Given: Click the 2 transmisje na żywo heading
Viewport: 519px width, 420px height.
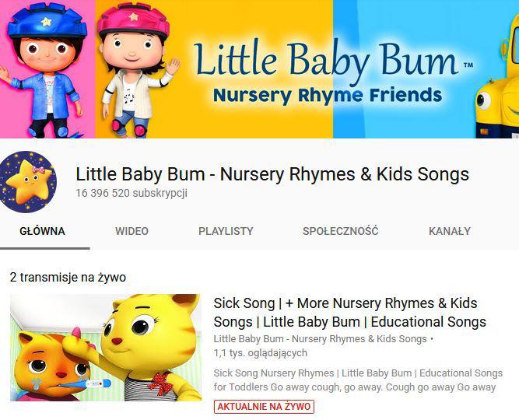Looking at the screenshot, I should (x=68, y=277).
